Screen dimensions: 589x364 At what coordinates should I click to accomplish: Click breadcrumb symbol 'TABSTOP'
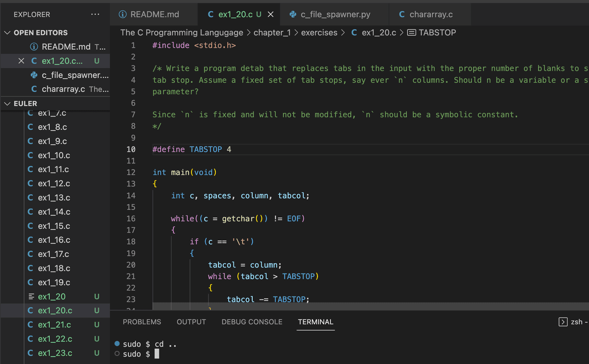[438, 33]
